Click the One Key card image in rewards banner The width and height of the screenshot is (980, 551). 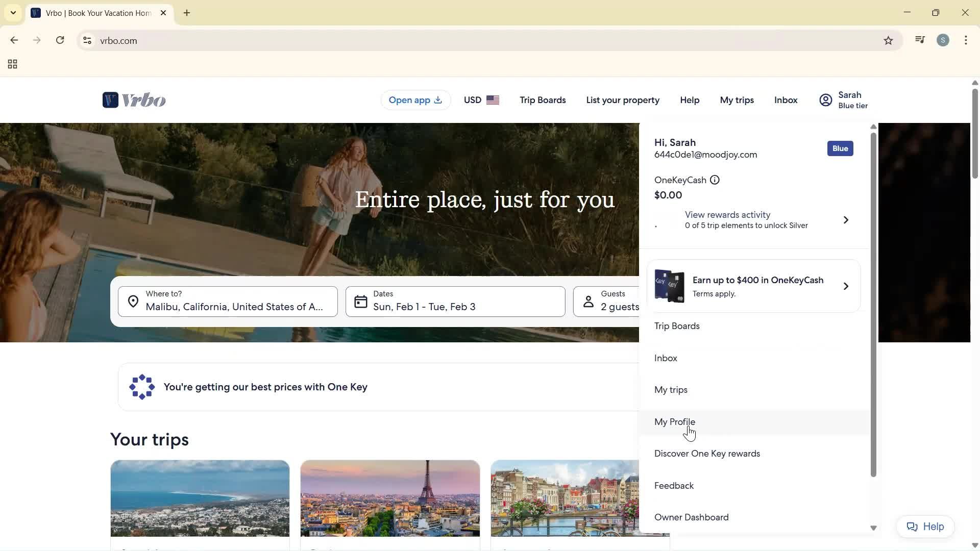click(669, 286)
